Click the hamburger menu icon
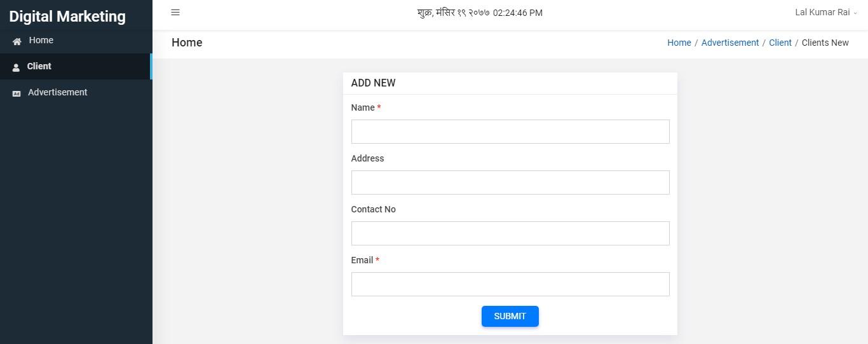Viewport: 868px width, 344px height. click(175, 12)
